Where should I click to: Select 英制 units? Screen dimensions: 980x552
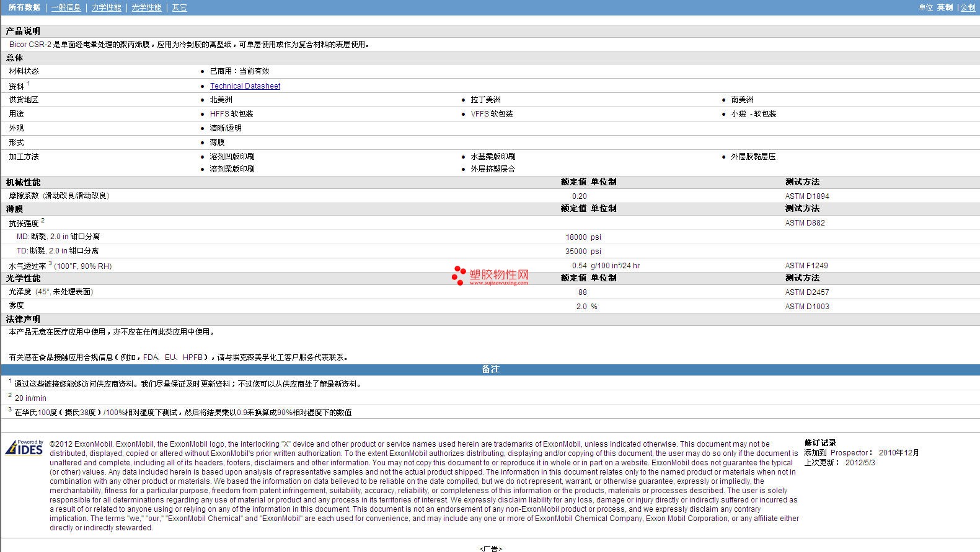click(945, 7)
